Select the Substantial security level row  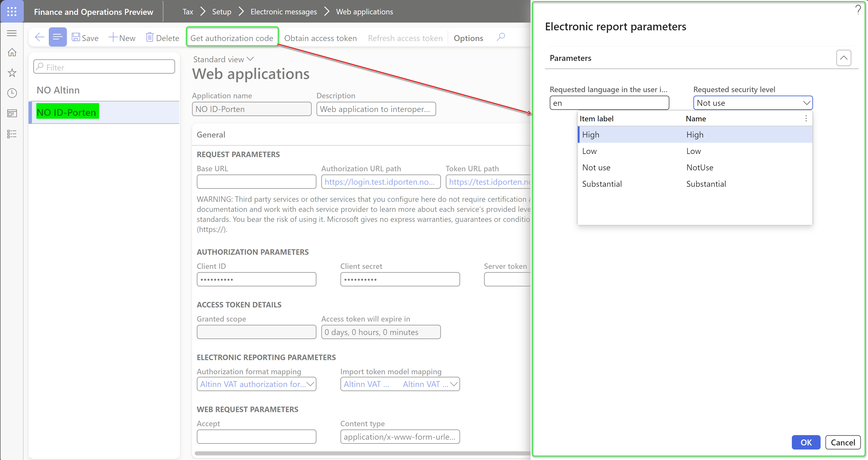point(695,184)
